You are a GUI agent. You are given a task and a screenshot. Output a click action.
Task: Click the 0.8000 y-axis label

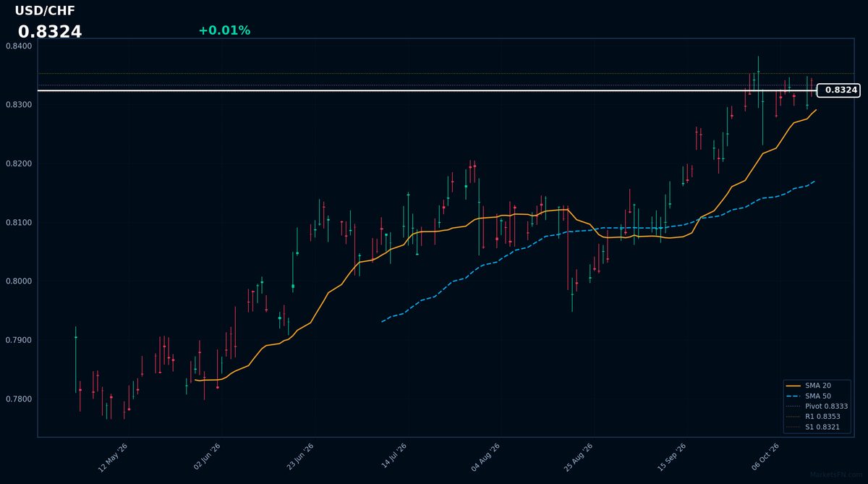(x=18, y=281)
